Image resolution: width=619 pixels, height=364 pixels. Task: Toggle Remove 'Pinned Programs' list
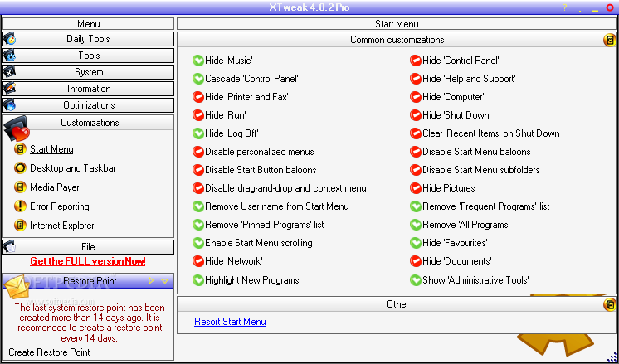(x=197, y=225)
